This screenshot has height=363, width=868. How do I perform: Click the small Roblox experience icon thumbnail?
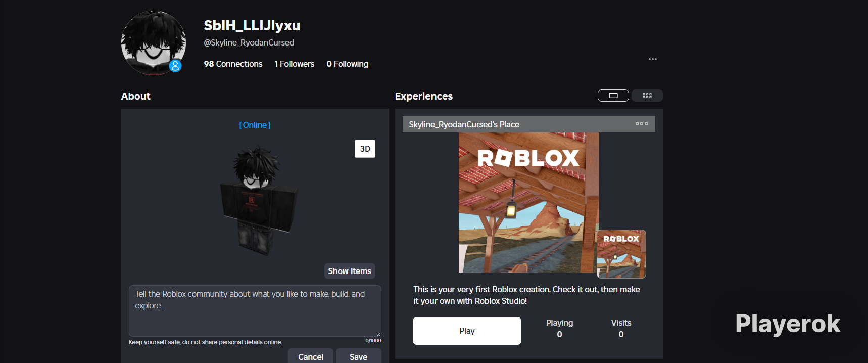pos(621,254)
